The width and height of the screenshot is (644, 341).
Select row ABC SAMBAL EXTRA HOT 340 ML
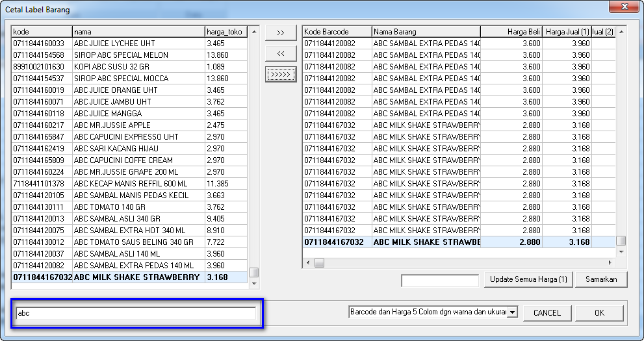[x=130, y=230]
